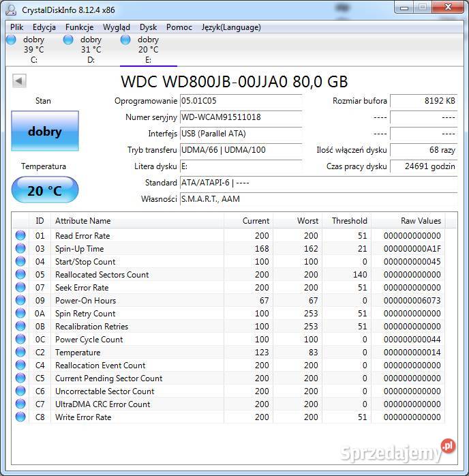Click threshold value 140
This screenshot has height=476, width=469.
click(x=360, y=274)
